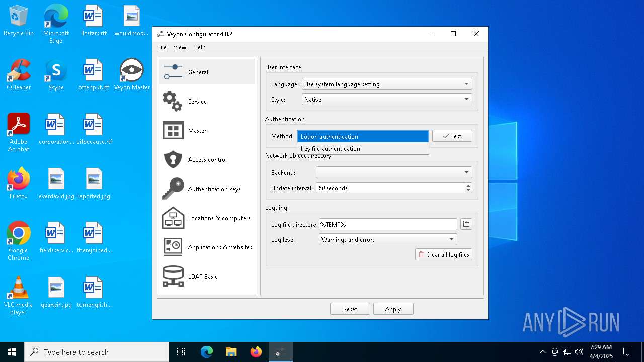The height and width of the screenshot is (362, 644).
Task: Select the Google Chrome desktop shortcut
Action: (19, 241)
